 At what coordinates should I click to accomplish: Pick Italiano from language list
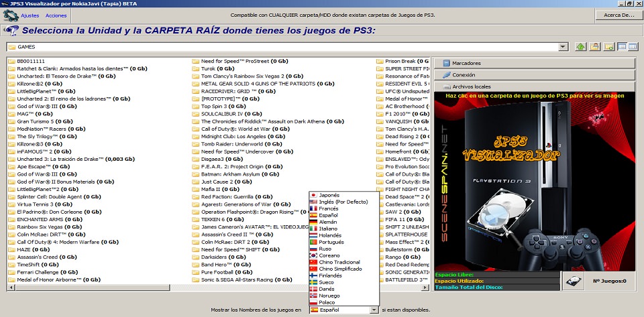point(343,229)
